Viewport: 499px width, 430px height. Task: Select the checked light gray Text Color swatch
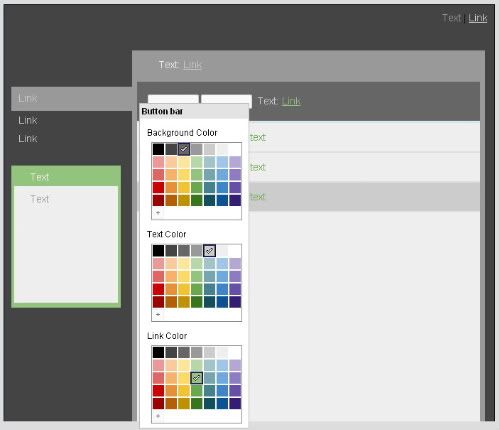coord(209,251)
